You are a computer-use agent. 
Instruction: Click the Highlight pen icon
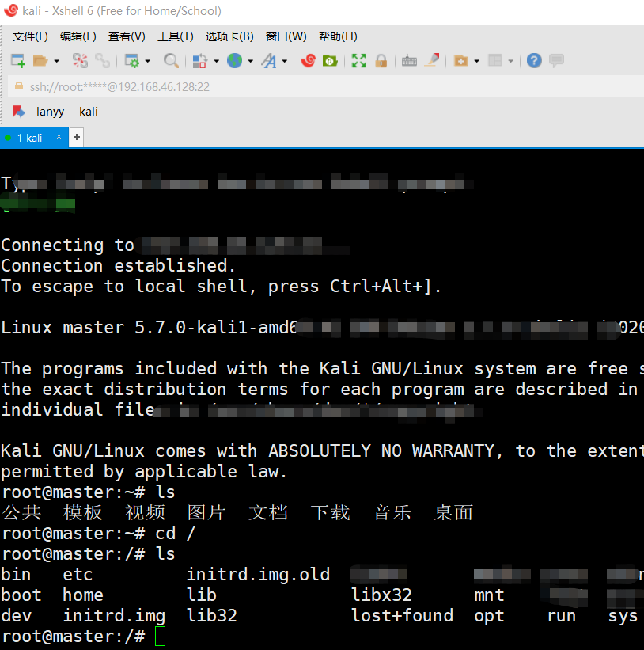[x=432, y=61]
